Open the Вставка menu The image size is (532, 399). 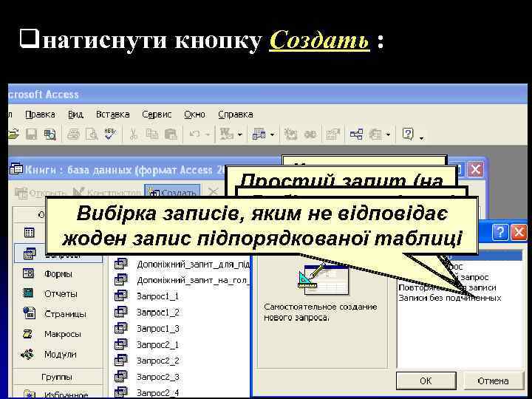click(112, 115)
